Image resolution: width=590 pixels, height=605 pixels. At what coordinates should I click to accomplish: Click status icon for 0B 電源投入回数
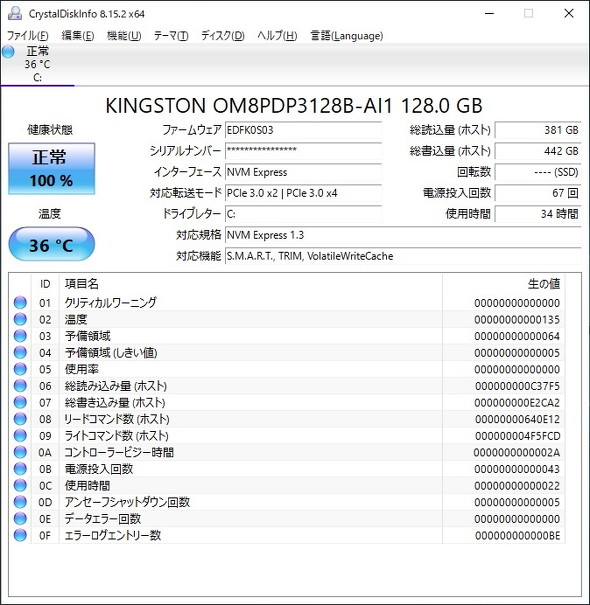pyautogui.click(x=20, y=469)
